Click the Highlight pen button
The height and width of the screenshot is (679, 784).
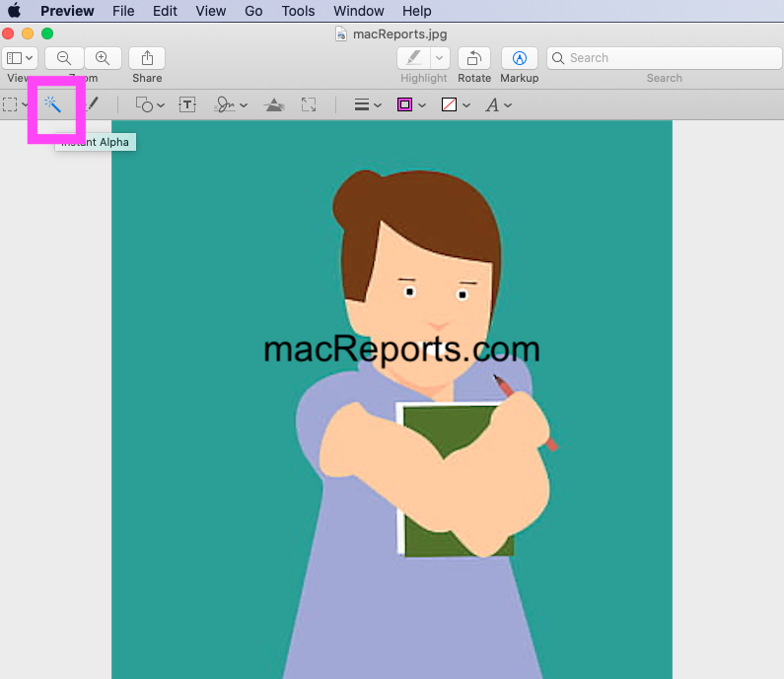pos(414,58)
